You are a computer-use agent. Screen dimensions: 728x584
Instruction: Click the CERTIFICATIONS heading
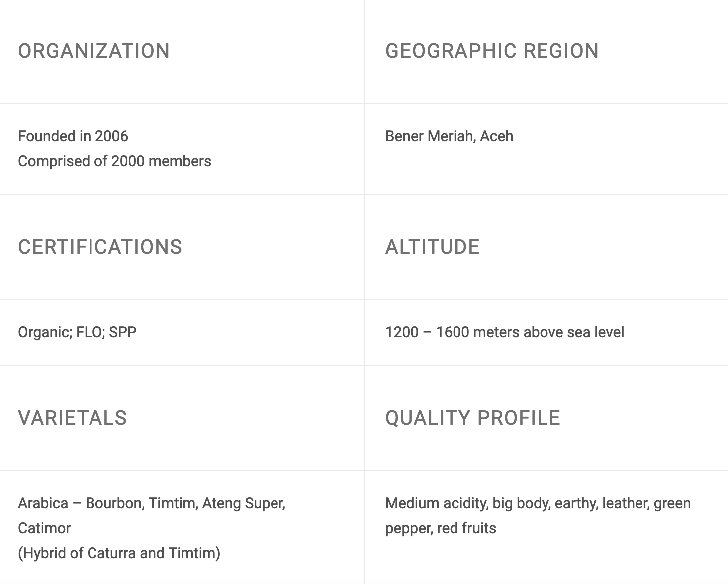[x=100, y=247]
